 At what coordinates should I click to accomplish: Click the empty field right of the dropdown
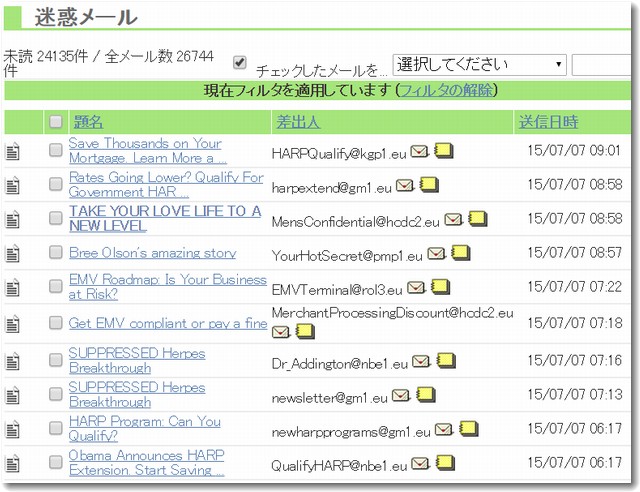click(x=601, y=65)
